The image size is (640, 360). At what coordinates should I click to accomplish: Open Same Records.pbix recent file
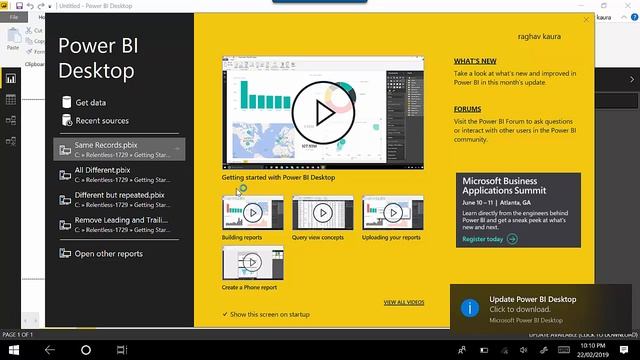click(119, 149)
